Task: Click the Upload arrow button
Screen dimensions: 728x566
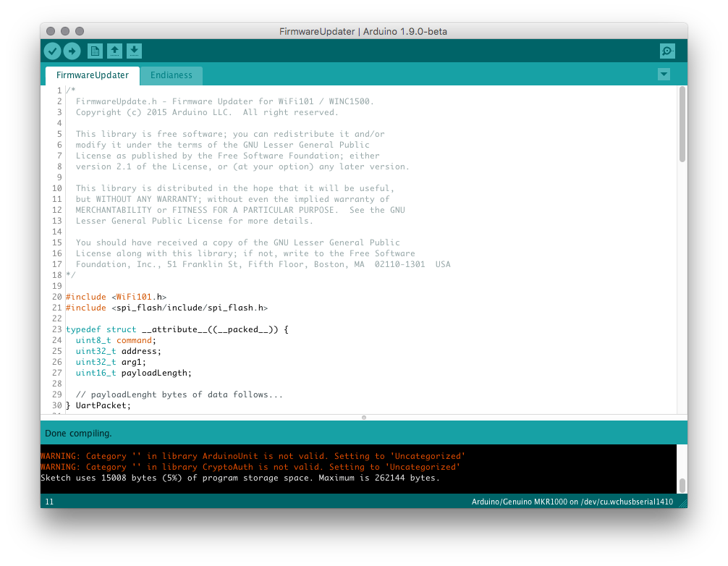Action: coord(72,51)
